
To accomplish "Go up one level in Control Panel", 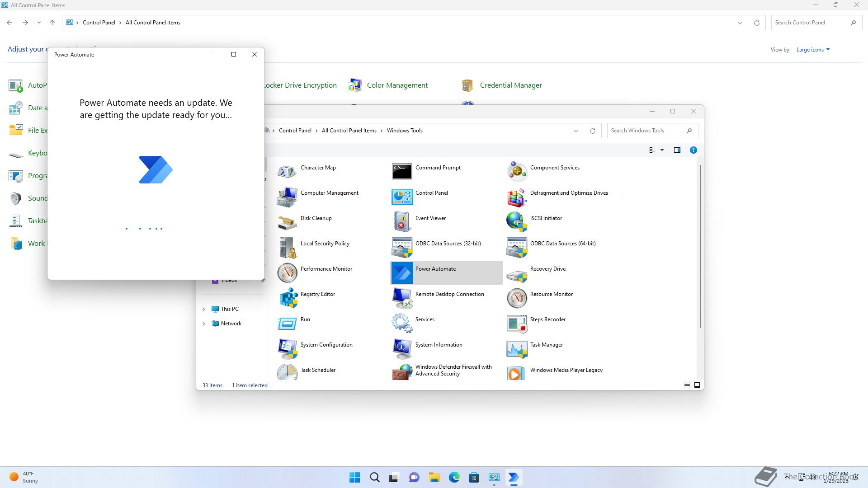I will click(x=52, y=23).
